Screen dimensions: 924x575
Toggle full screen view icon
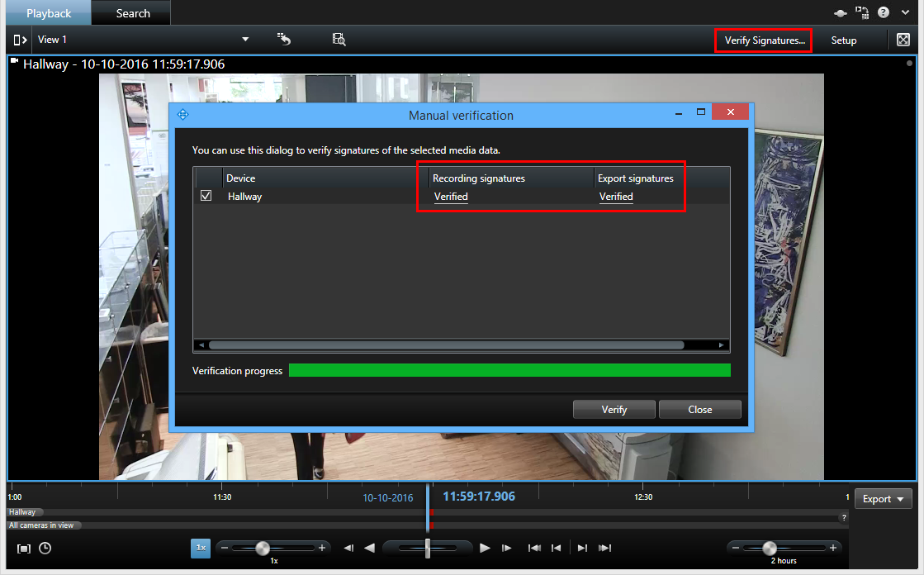(x=903, y=40)
